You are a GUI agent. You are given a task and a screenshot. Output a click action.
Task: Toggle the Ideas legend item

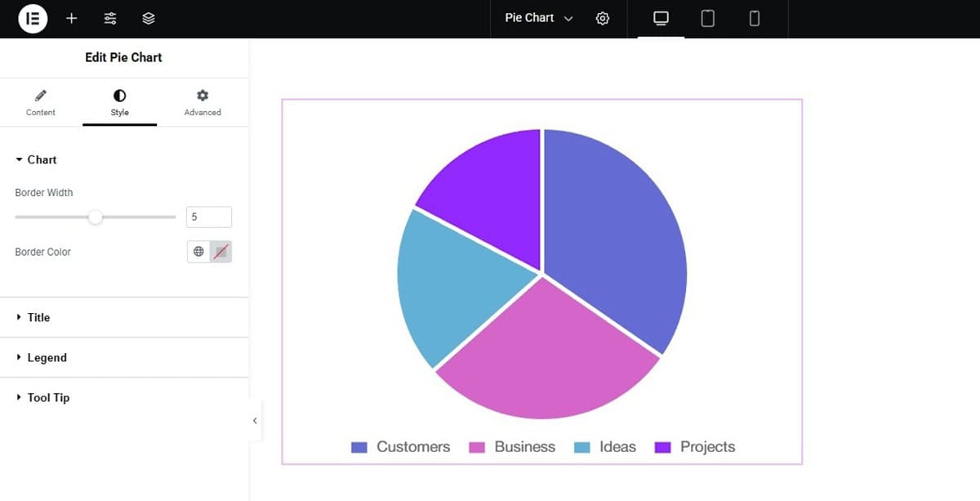pyautogui.click(x=605, y=447)
